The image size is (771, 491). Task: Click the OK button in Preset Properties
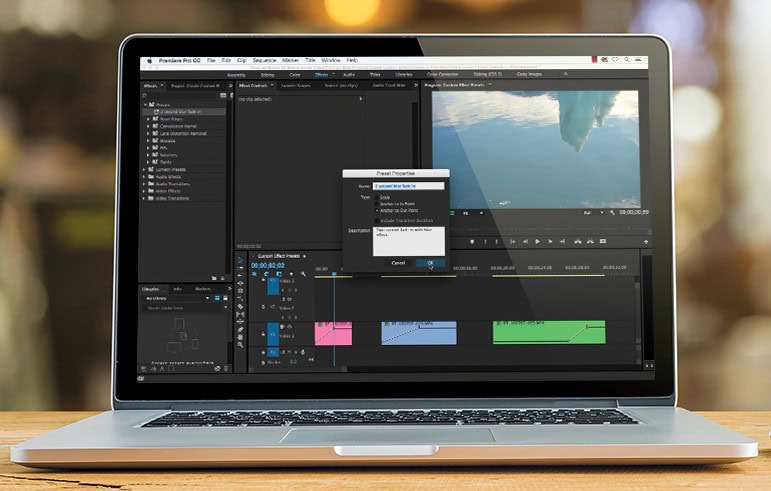tap(430, 263)
